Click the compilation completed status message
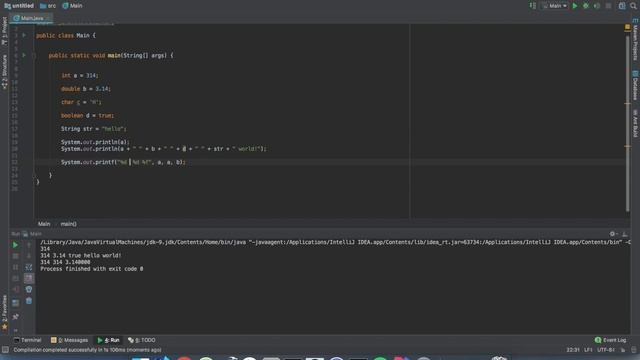 [87, 350]
